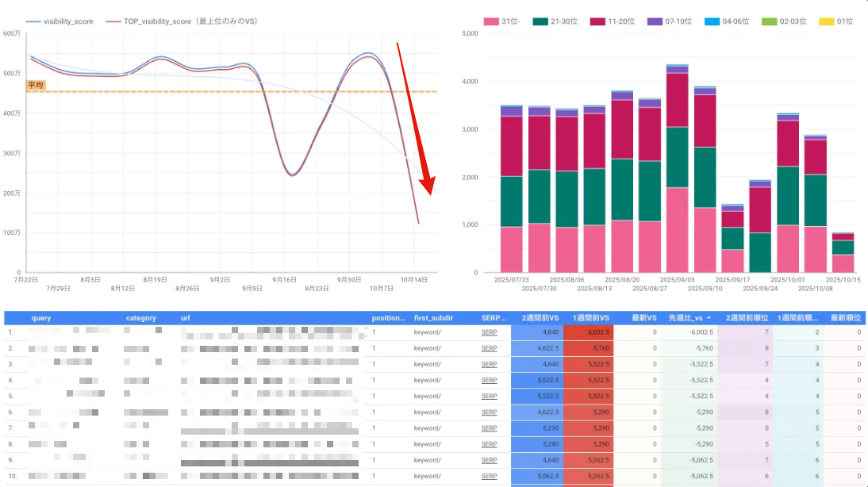Image resolution: width=868 pixels, height=487 pixels.
Task: Sort by the 2週間前VS column header
Action: [538, 318]
